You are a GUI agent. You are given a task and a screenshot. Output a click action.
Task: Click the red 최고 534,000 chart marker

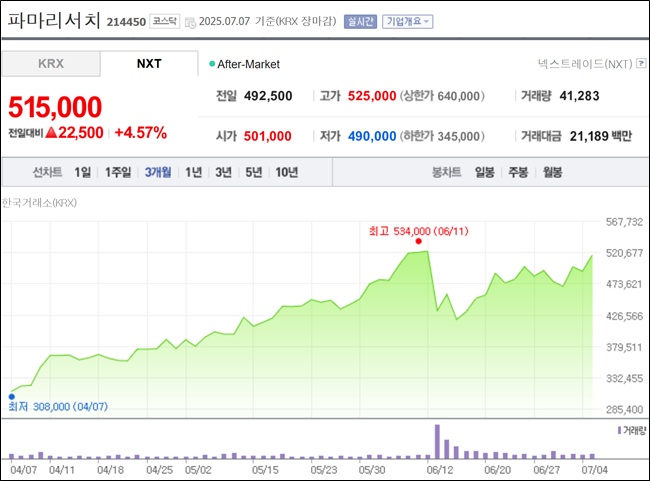tap(418, 241)
